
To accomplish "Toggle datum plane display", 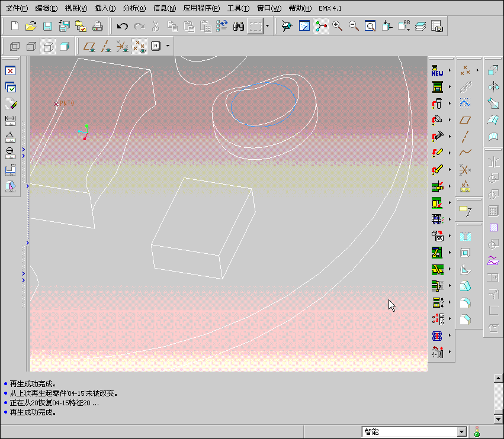I will click(x=90, y=46).
